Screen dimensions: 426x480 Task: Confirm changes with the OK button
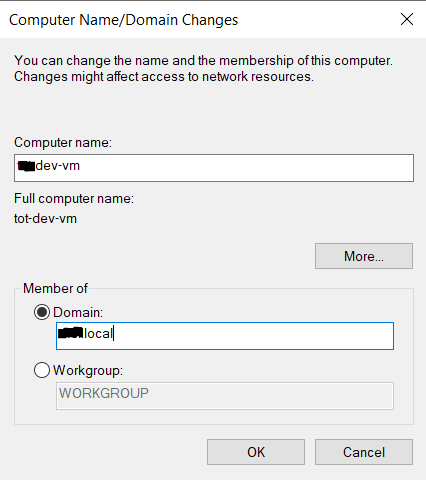[x=256, y=452]
